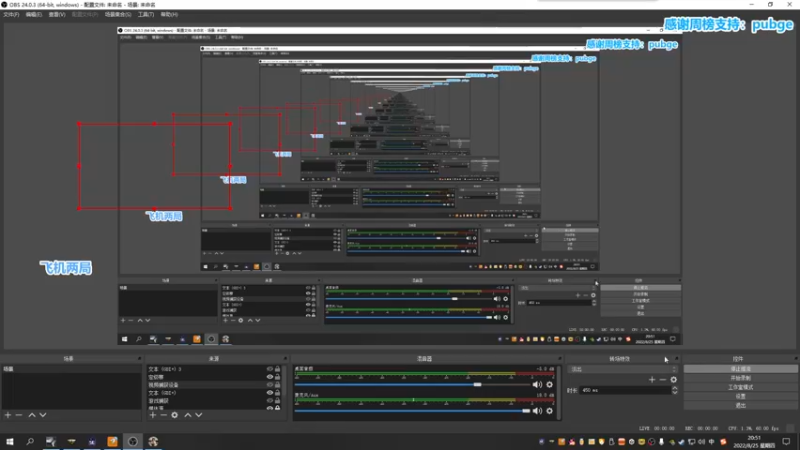The image size is (800, 450).
Task: Toggle the lock on 视频捕获设备 source
Action: 278,385
